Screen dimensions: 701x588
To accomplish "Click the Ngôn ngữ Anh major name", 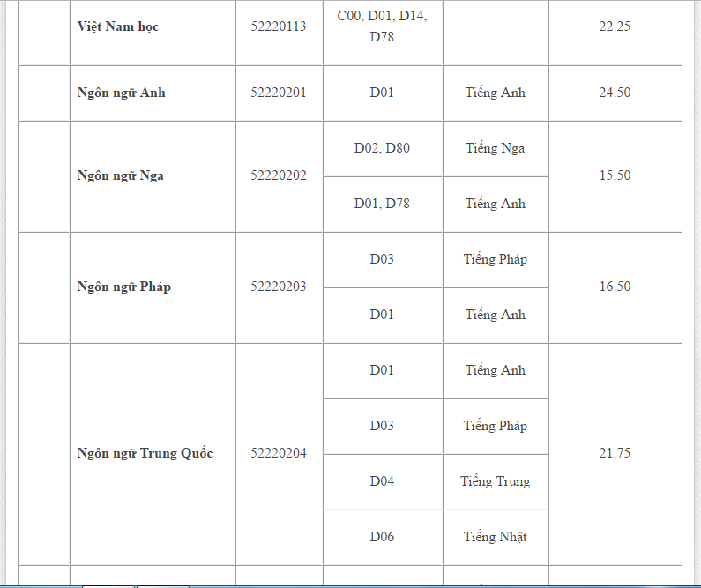I will coord(122,93).
